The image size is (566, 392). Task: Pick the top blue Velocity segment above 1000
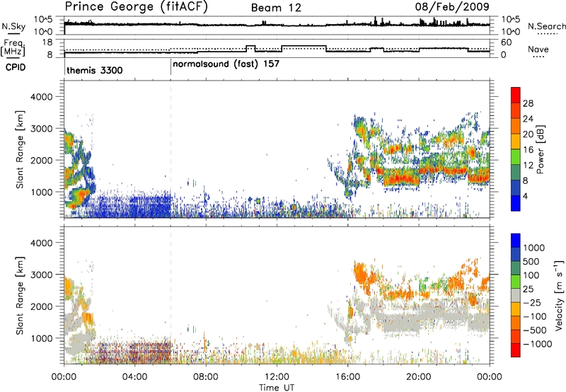(x=516, y=241)
